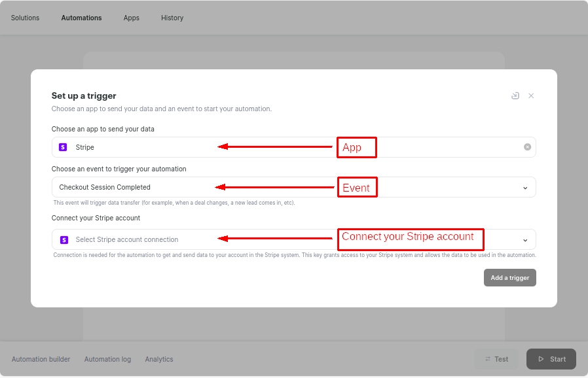This screenshot has width=588, height=378.
Task: Navigate to Apps in the top bar
Action: click(132, 18)
